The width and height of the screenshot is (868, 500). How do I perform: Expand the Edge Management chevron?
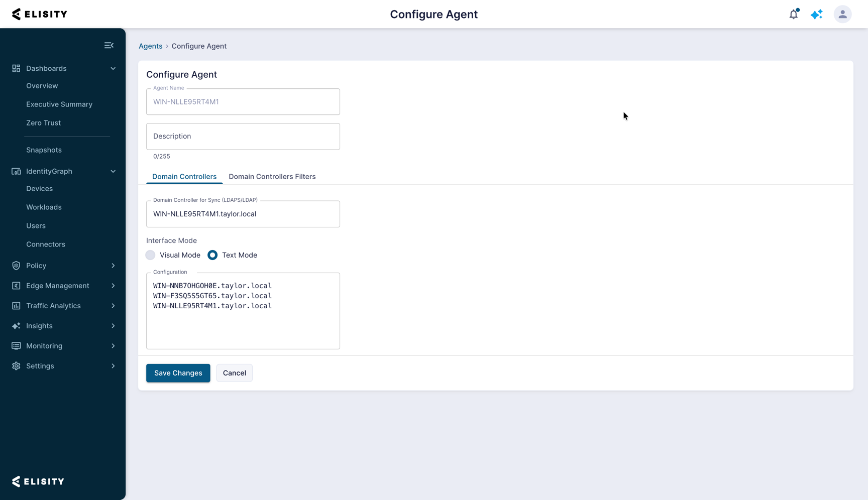(x=113, y=286)
